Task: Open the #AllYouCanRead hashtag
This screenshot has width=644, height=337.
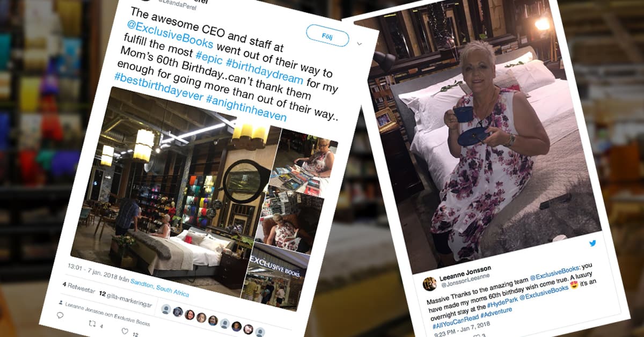Action: coord(455,320)
